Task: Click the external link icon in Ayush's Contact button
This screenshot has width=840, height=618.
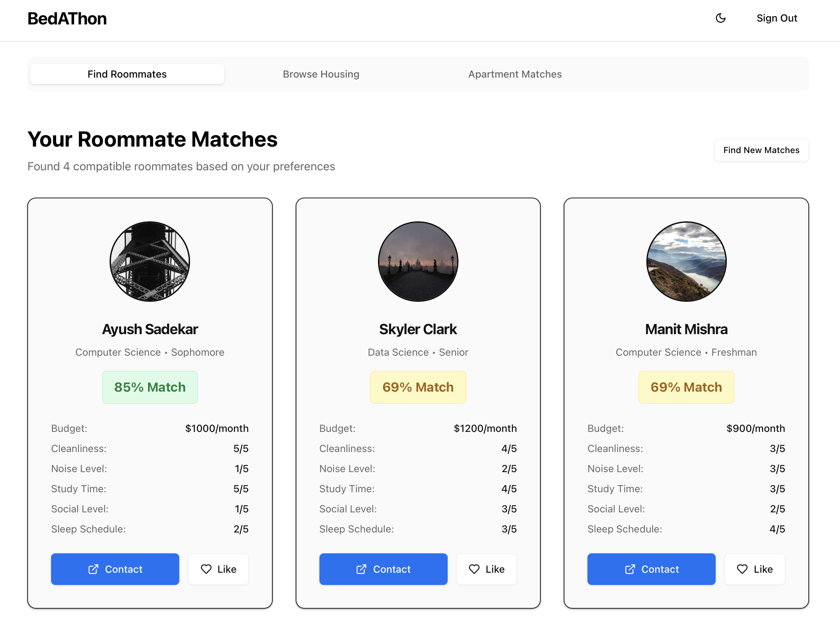Action: click(93, 569)
